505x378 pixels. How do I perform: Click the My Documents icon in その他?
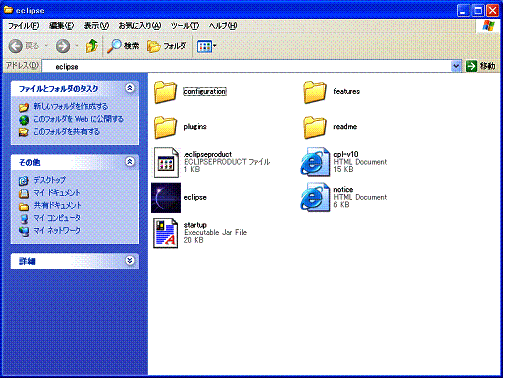24,193
